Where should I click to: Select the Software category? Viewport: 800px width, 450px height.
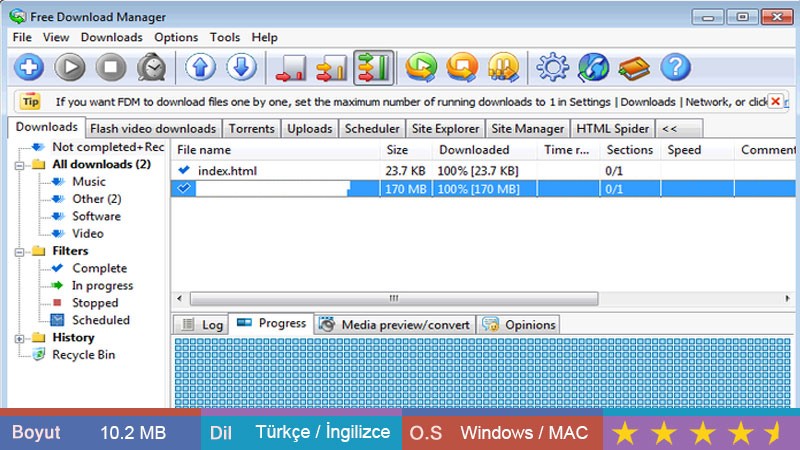(x=96, y=216)
